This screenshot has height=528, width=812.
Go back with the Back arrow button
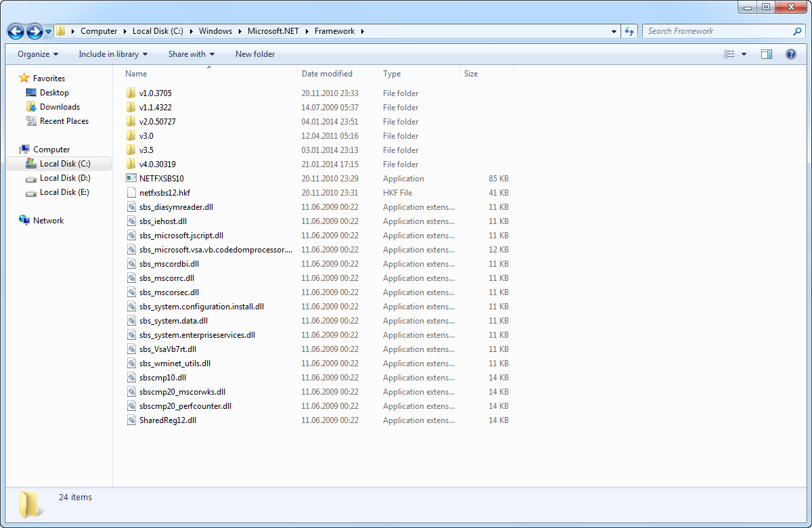click(16, 31)
